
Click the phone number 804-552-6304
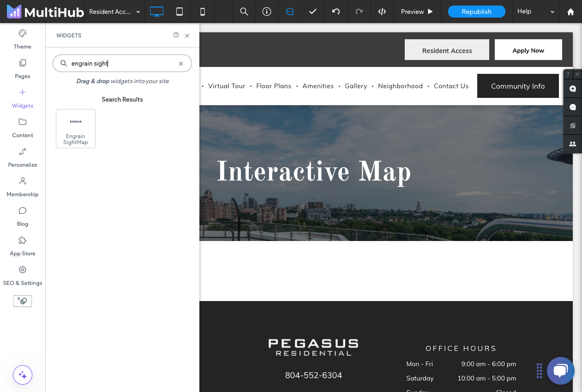coord(313,375)
